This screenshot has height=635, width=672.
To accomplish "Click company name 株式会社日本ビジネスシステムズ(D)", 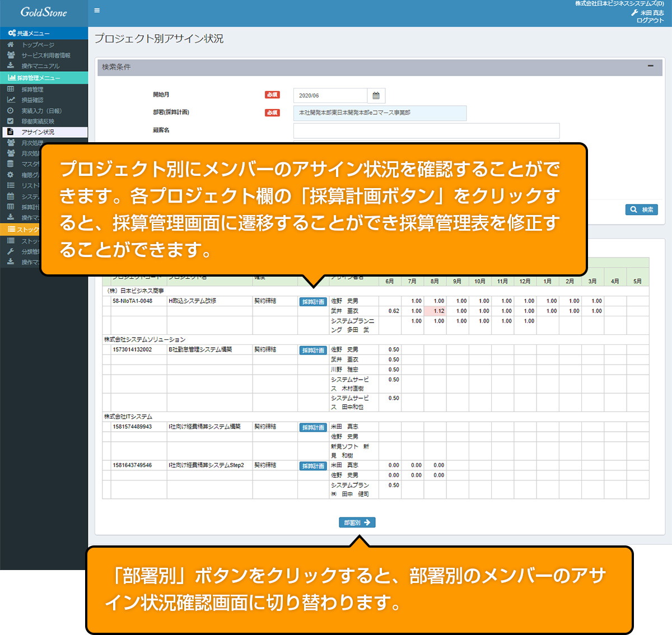I will 620,4.
